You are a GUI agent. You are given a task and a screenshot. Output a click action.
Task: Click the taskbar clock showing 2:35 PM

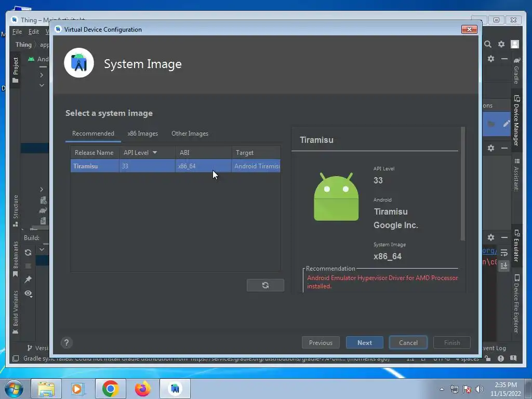506,389
